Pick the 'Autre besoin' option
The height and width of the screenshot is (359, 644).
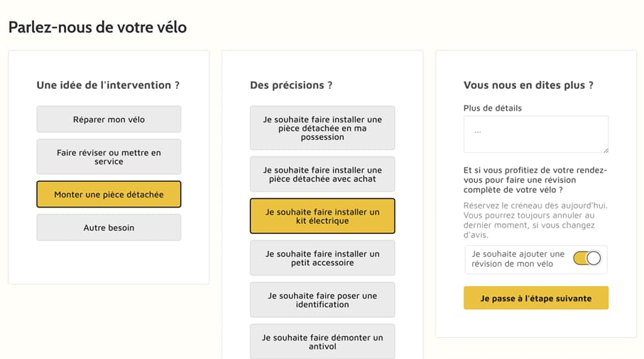(x=109, y=227)
